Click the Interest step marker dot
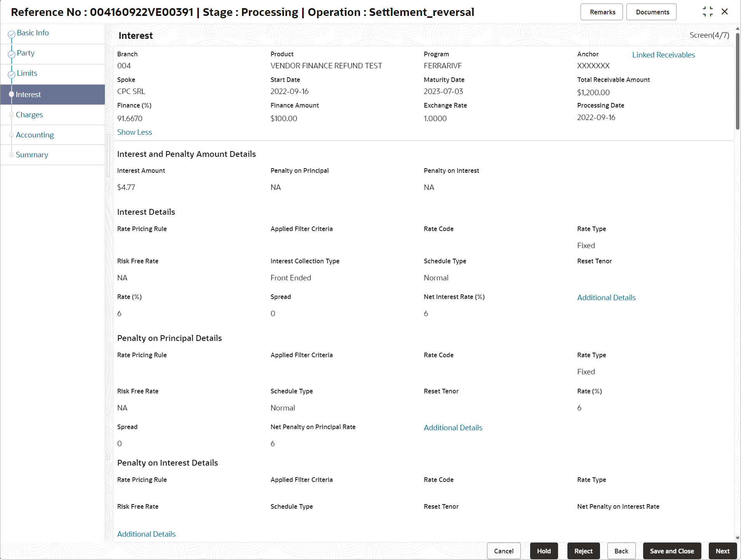The width and height of the screenshot is (741, 560). (x=12, y=94)
